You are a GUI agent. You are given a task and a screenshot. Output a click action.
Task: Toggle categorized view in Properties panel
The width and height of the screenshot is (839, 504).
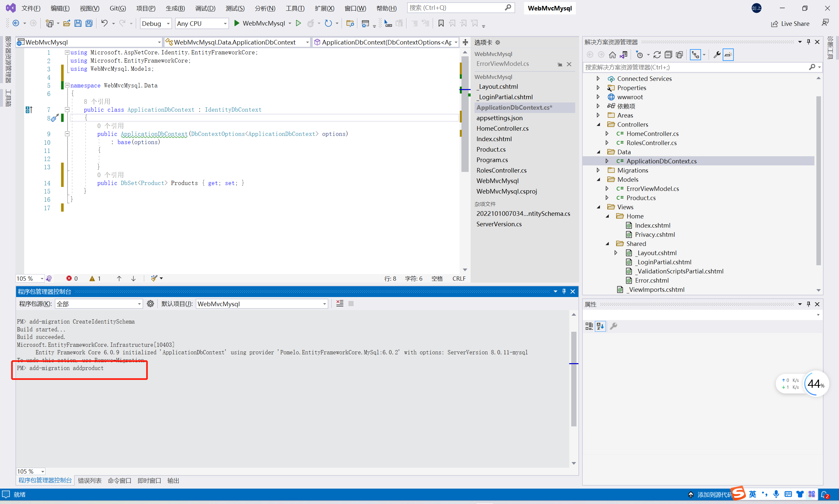click(589, 326)
